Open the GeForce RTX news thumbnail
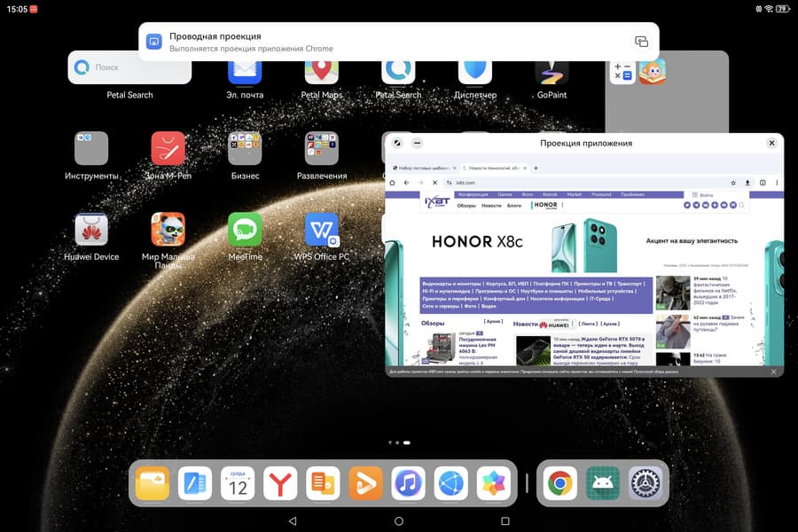This screenshot has width=798, height=532. click(x=533, y=350)
